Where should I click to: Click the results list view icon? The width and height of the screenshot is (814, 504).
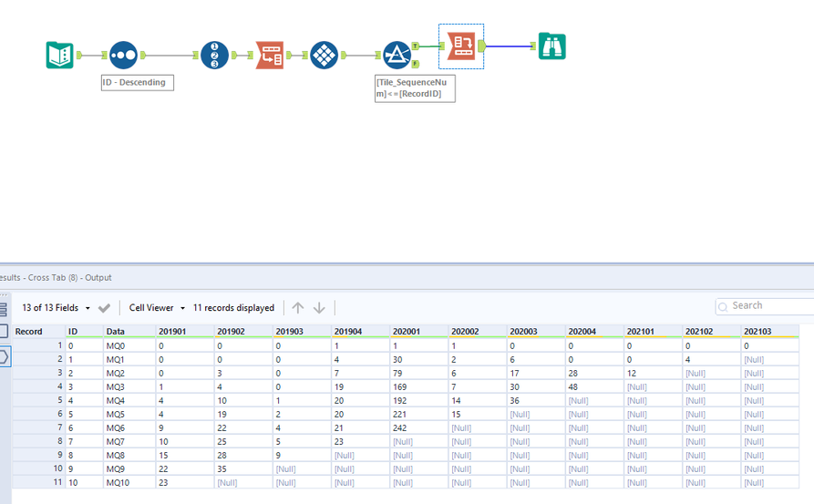pos(3,309)
